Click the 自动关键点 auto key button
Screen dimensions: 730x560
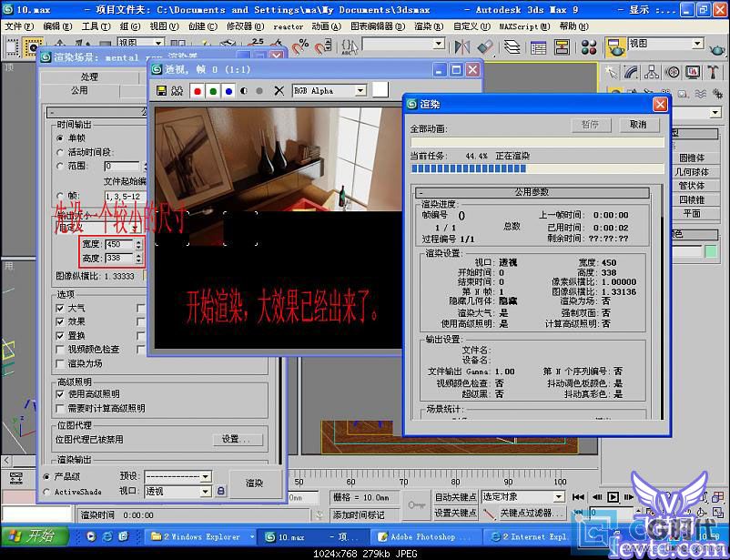(455, 497)
